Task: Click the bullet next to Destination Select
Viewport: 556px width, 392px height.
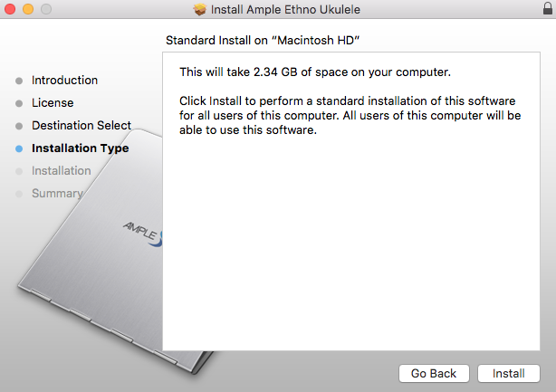Action: pyautogui.click(x=20, y=126)
